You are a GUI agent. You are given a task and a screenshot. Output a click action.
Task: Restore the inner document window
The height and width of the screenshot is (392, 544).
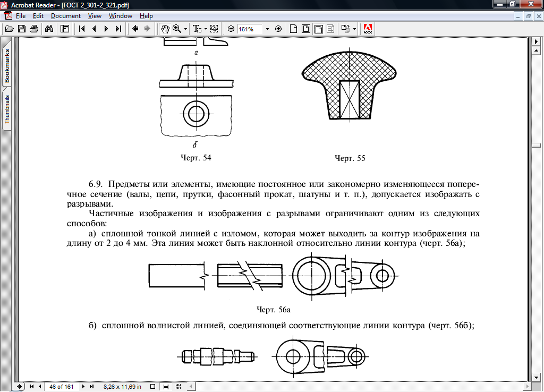click(529, 16)
